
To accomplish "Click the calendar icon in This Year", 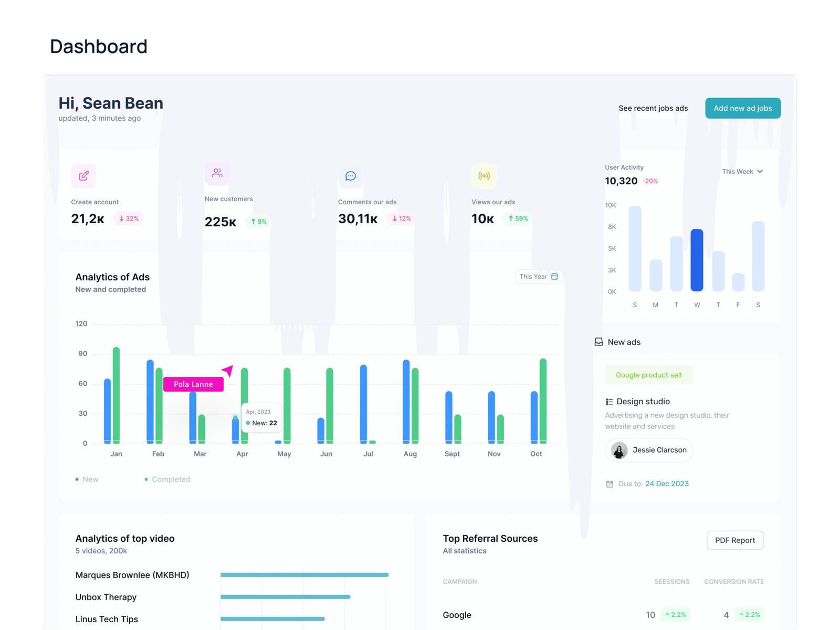I will coord(554,277).
